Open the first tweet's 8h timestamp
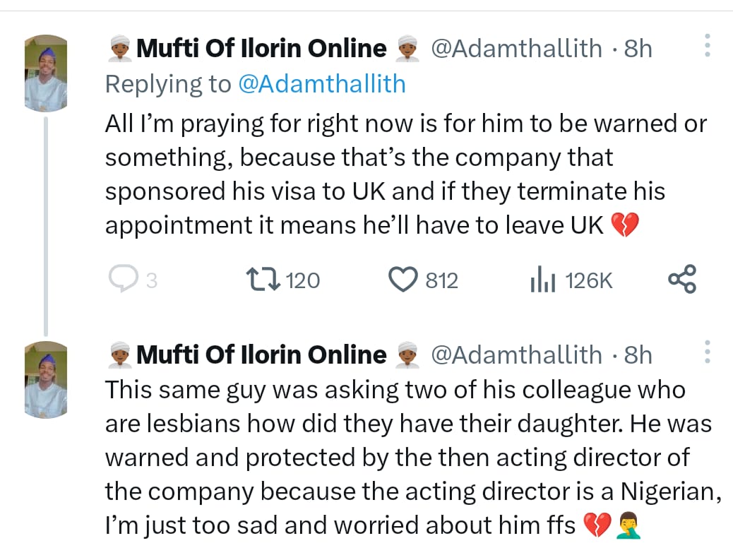 (638, 49)
